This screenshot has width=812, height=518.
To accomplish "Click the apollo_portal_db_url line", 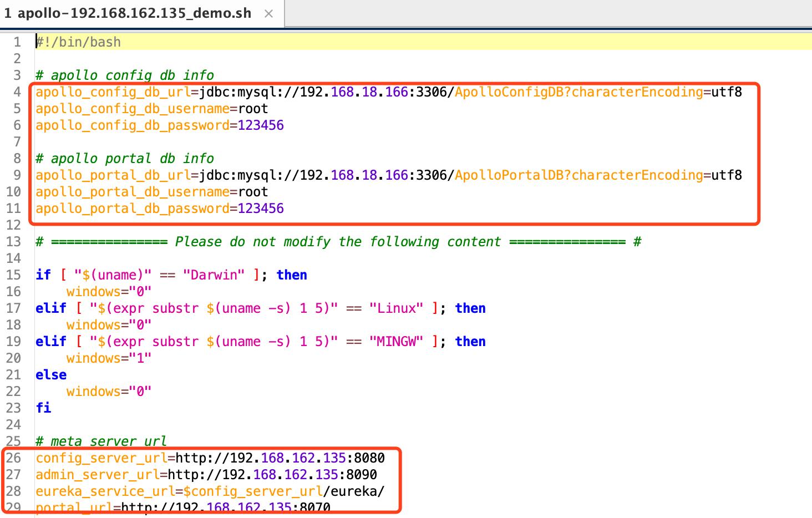I will 389,175.
